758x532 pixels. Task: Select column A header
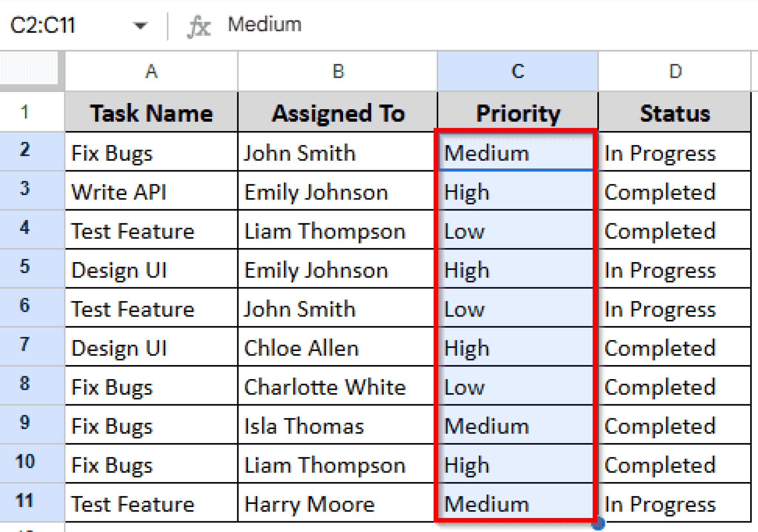click(151, 71)
